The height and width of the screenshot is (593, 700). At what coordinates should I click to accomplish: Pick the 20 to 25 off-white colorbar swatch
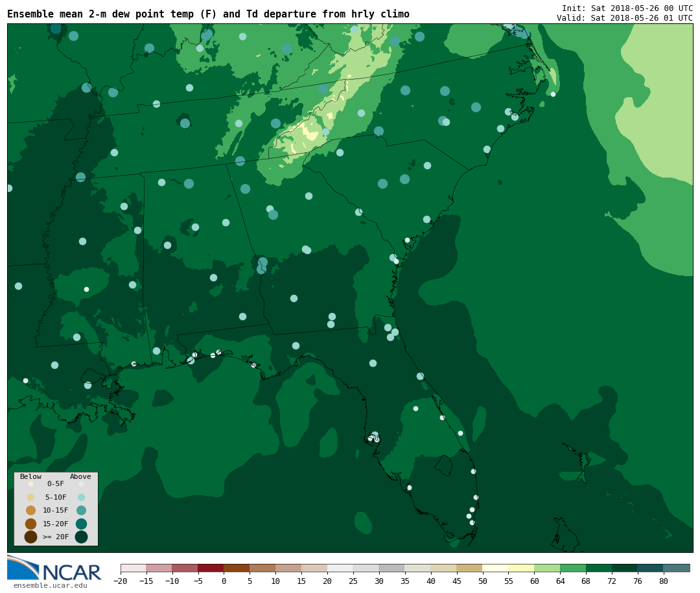(x=341, y=568)
